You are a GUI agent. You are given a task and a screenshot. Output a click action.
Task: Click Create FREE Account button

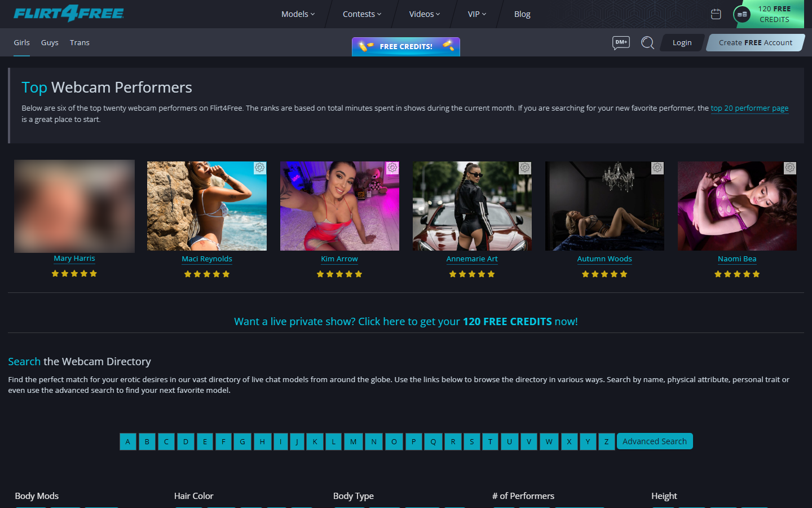[756, 42]
